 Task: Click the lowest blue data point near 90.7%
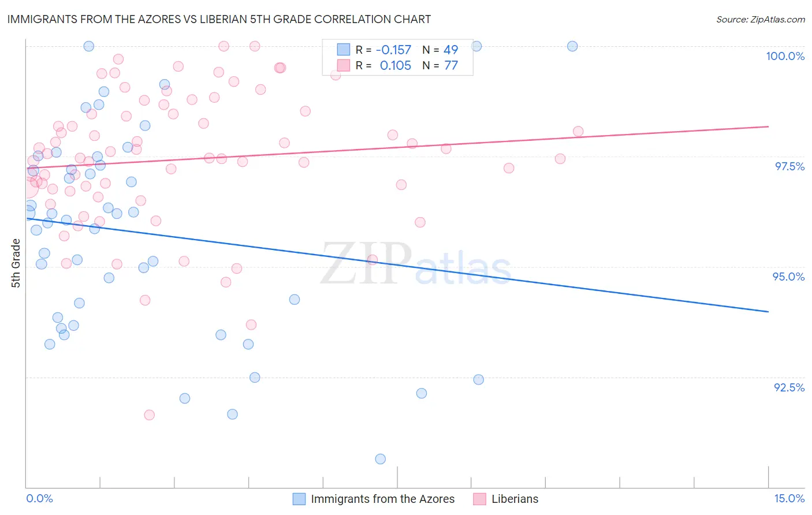tap(380, 459)
